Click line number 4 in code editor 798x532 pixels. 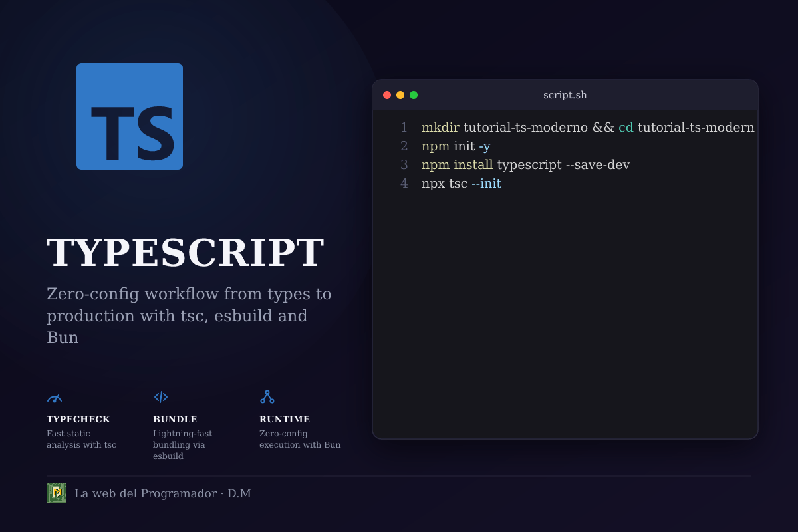[404, 184]
